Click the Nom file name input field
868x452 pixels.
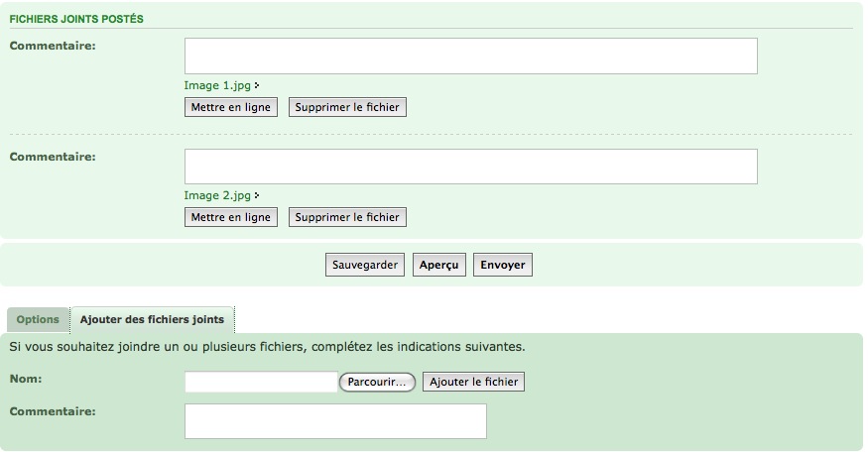point(261,382)
